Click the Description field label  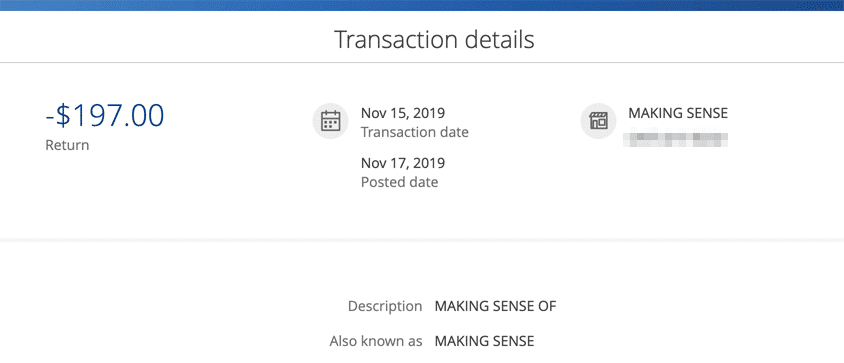click(x=385, y=306)
